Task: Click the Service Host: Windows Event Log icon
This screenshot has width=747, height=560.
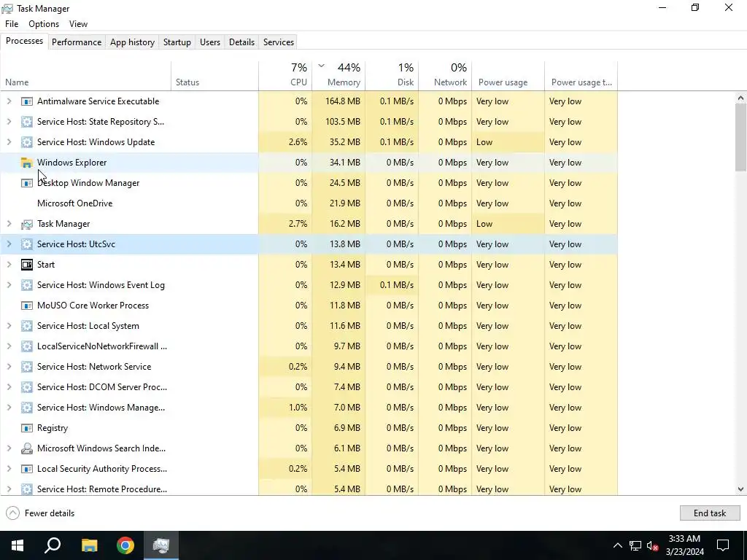Action: (x=27, y=285)
